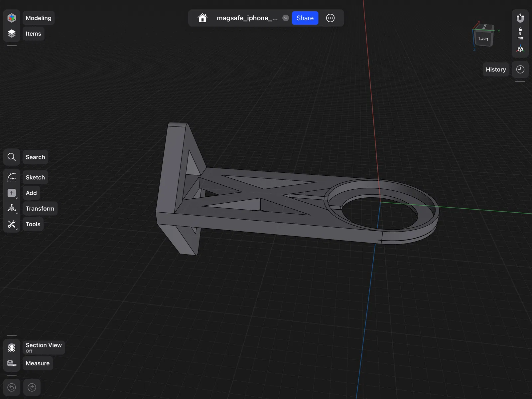Open the Tools menu label
Screen dimensions: 532x399
pyautogui.click(x=33, y=224)
